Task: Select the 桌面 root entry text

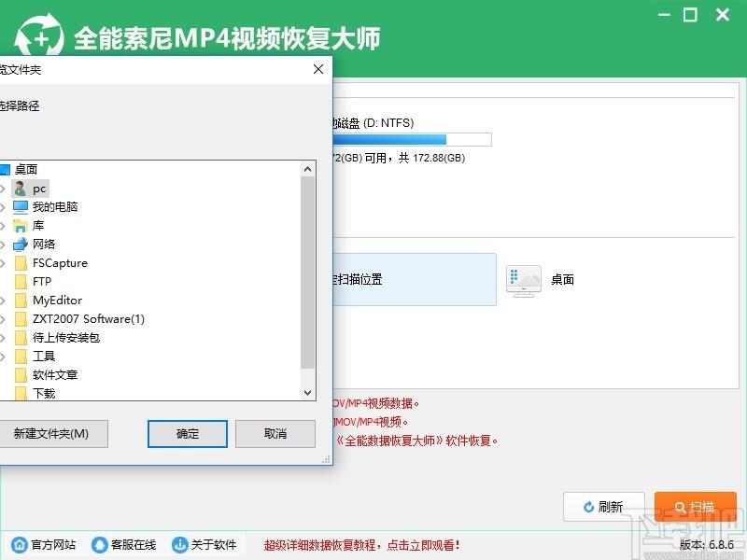Action: click(x=26, y=170)
